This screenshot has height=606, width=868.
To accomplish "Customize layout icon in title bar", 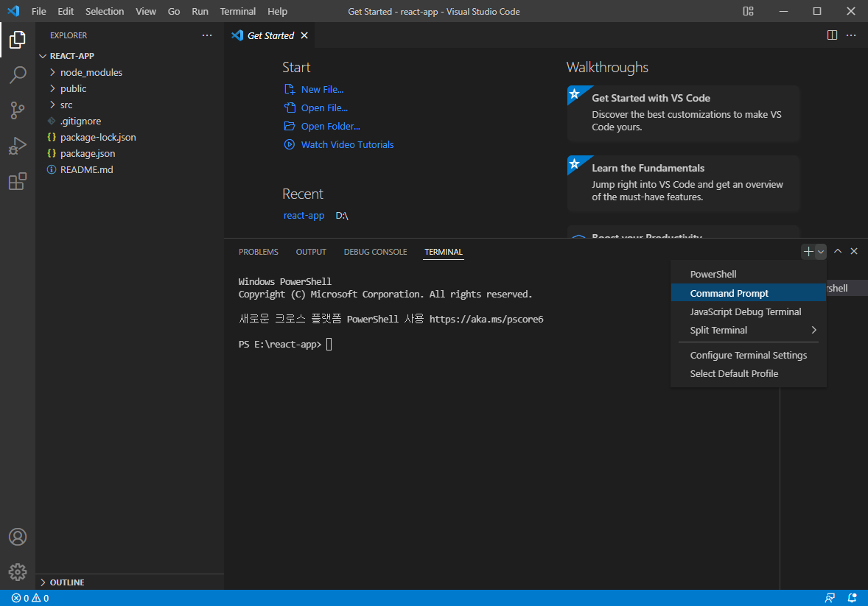I will [x=749, y=11].
